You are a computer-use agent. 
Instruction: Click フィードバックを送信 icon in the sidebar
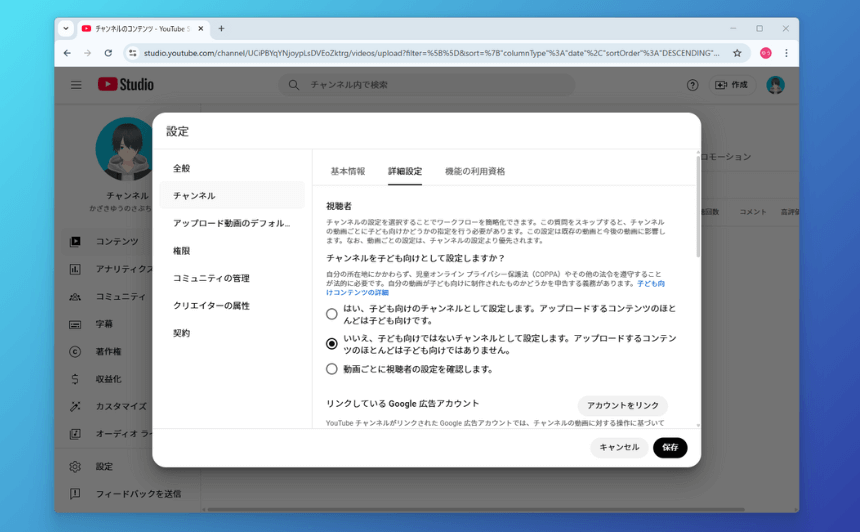(75, 494)
